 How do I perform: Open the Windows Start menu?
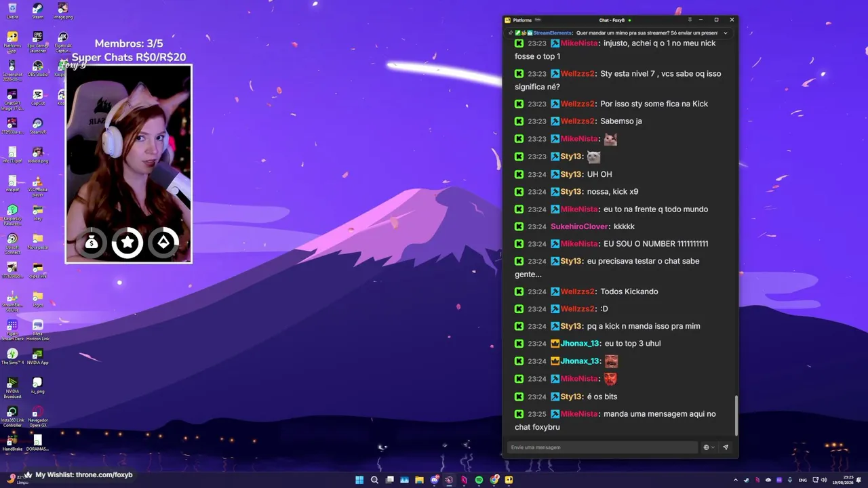tap(359, 480)
